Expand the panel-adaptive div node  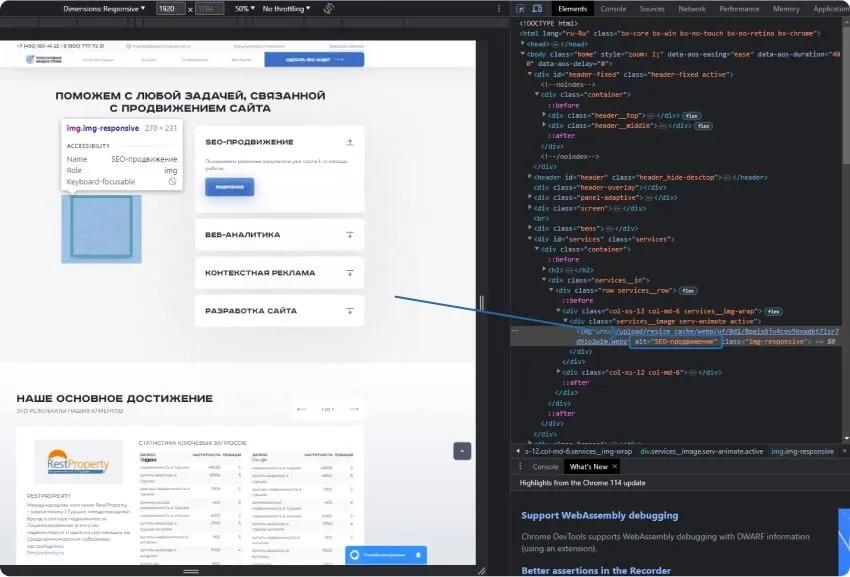tap(530, 197)
